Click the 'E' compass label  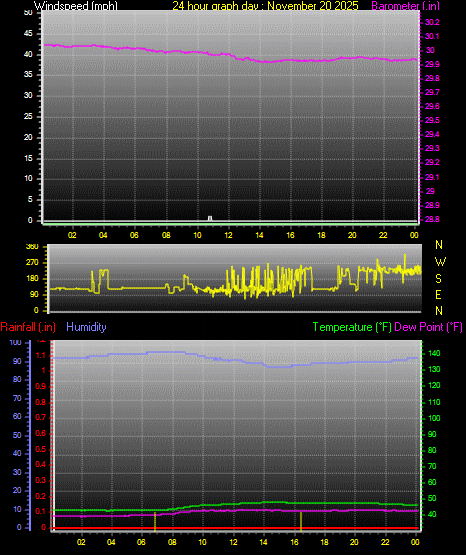pyautogui.click(x=438, y=294)
